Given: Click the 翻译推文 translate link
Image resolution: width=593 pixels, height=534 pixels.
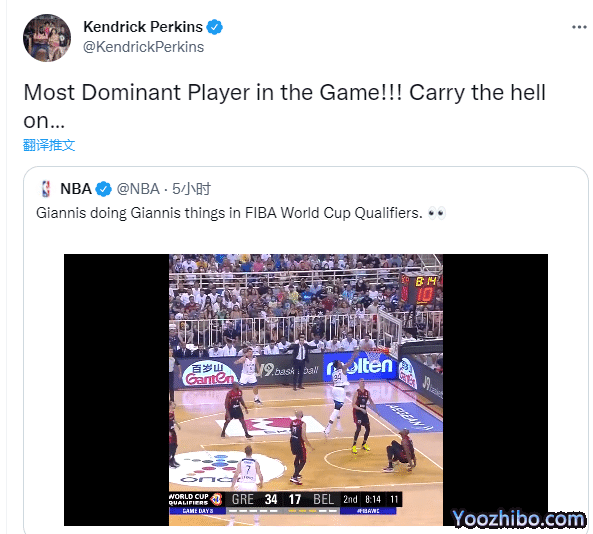Looking at the screenshot, I should pyautogui.click(x=49, y=145).
